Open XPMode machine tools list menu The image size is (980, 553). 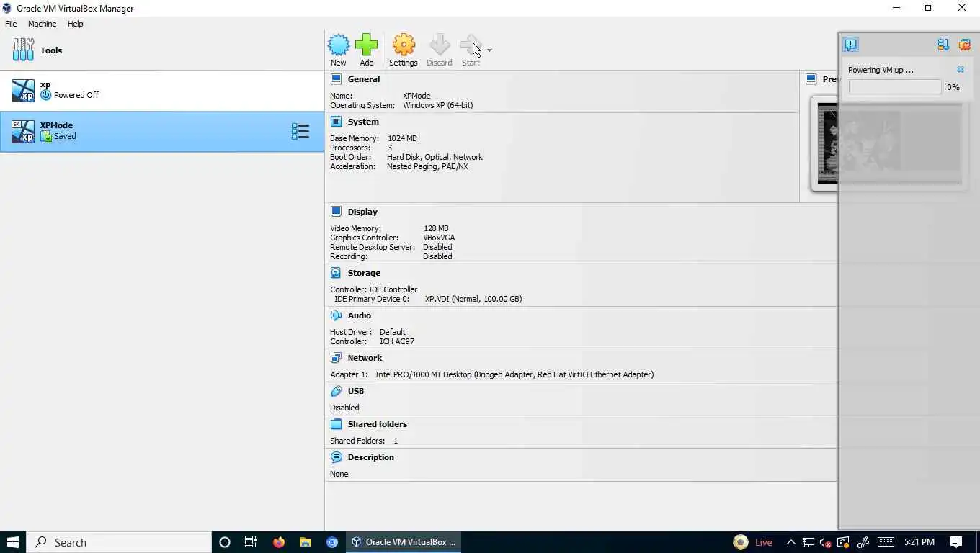(300, 131)
